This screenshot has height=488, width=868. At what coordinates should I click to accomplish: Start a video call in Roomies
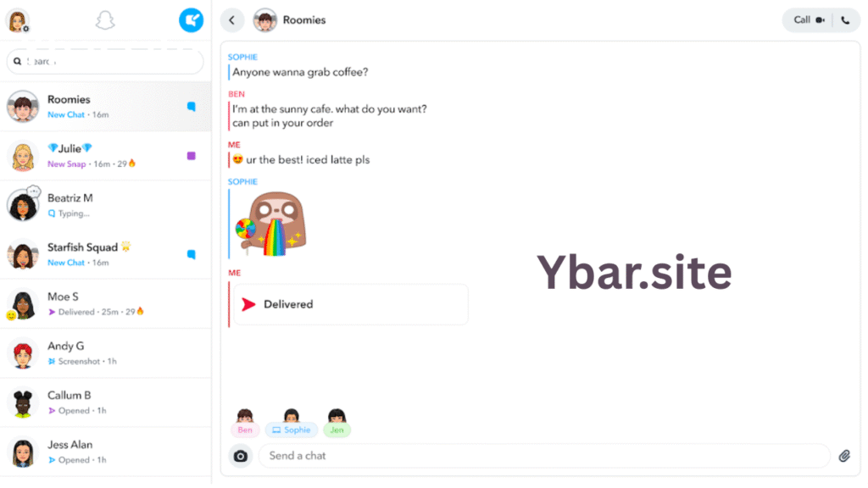click(x=809, y=20)
